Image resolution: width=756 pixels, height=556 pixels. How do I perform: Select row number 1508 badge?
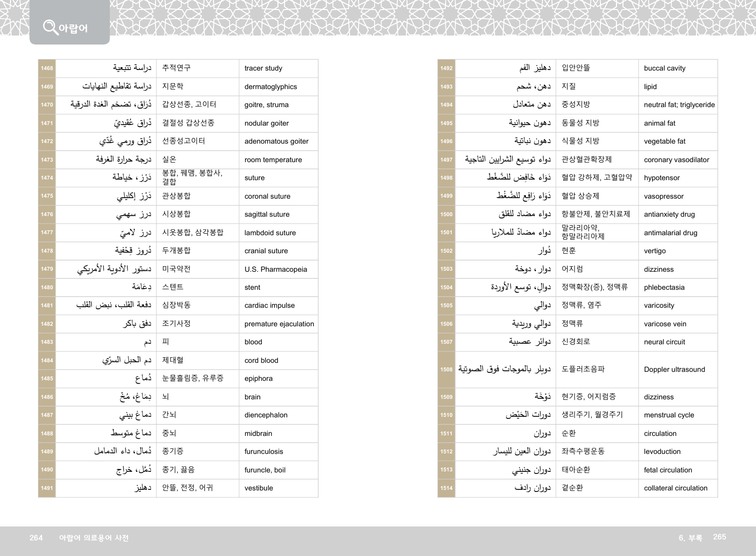(446, 369)
